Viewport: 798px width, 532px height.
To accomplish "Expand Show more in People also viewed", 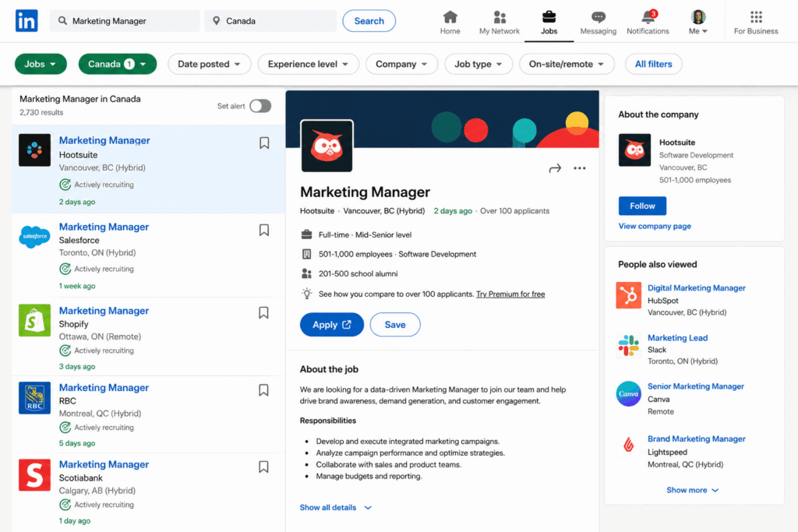I will (x=693, y=490).
